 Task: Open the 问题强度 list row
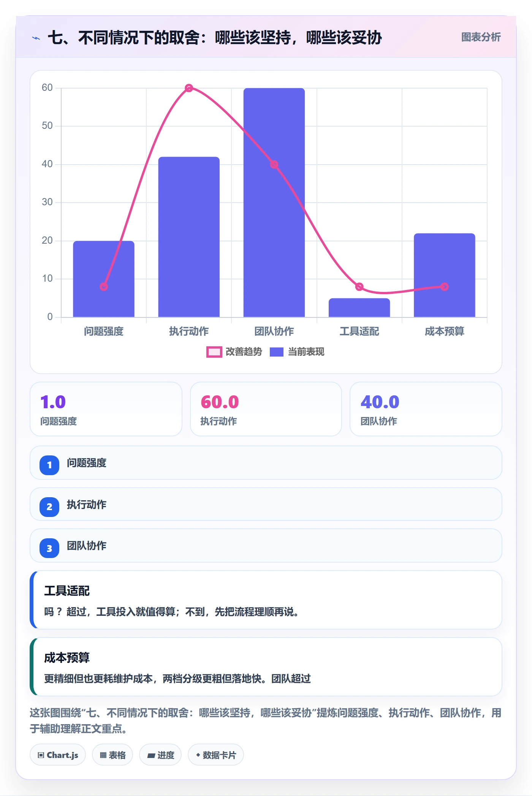[x=266, y=463]
